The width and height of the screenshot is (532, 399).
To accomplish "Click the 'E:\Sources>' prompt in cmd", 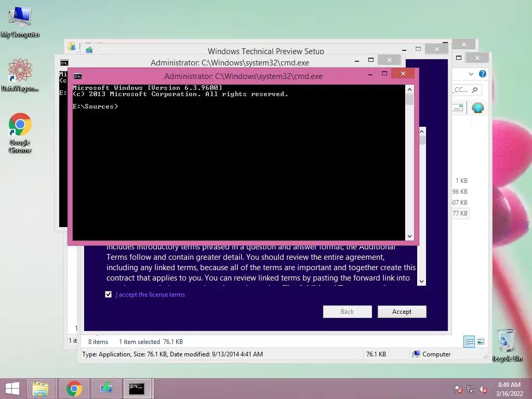I will click(x=96, y=106).
